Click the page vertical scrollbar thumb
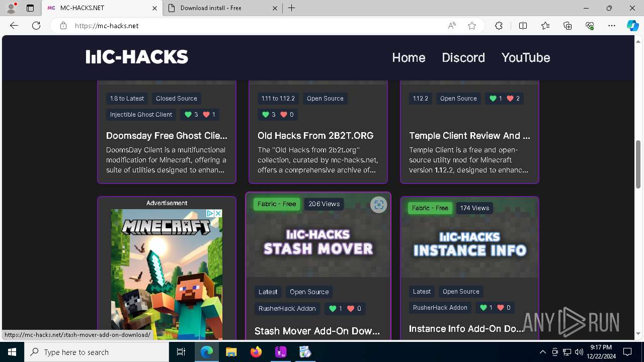The height and width of the screenshot is (362, 644). click(638, 164)
